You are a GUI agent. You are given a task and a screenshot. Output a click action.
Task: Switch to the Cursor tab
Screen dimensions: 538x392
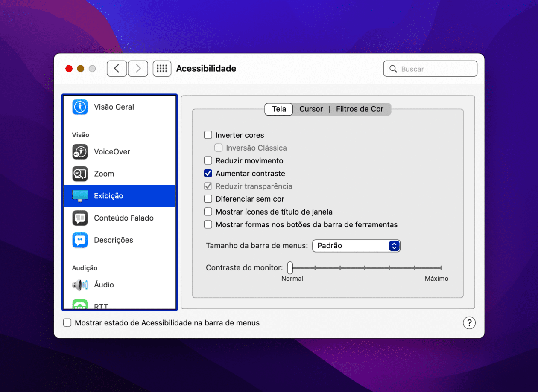[x=311, y=109]
